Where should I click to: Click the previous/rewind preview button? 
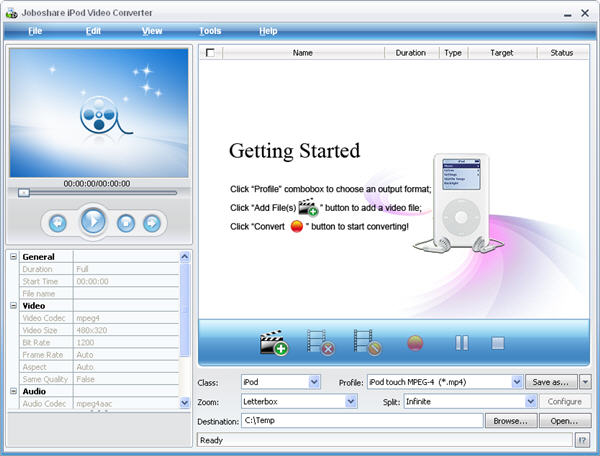click(58, 223)
